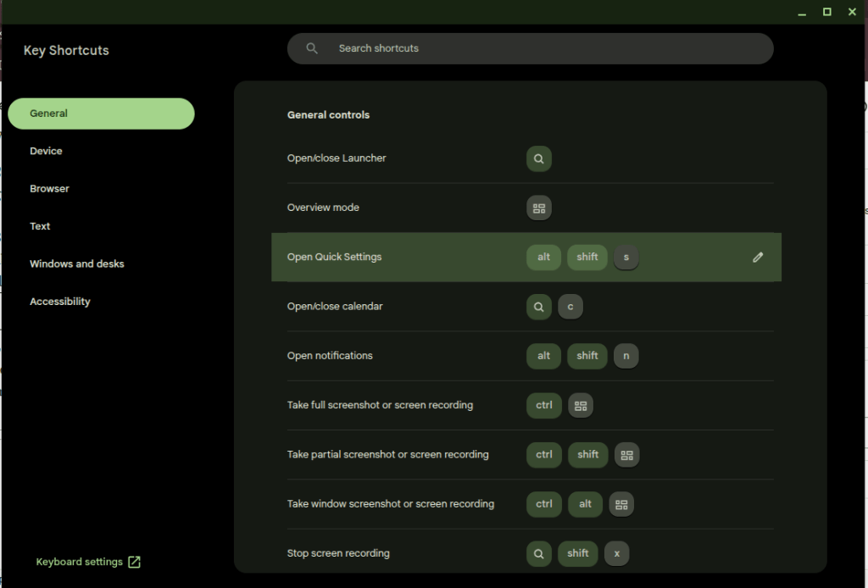Open the Keyboard settings link
Image resolution: width=868 pixels, height=588 pixels.
(80, 562)
